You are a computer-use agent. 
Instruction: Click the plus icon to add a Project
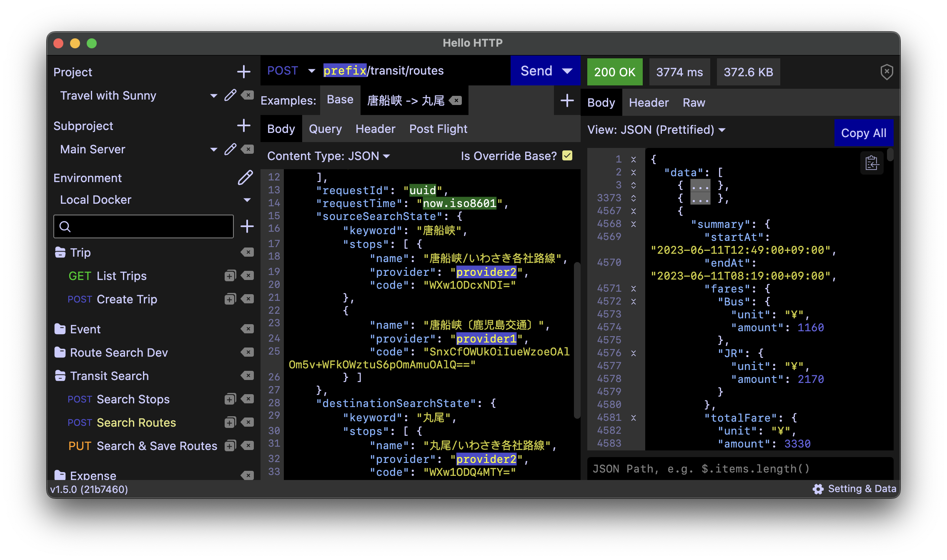point(244,72)
